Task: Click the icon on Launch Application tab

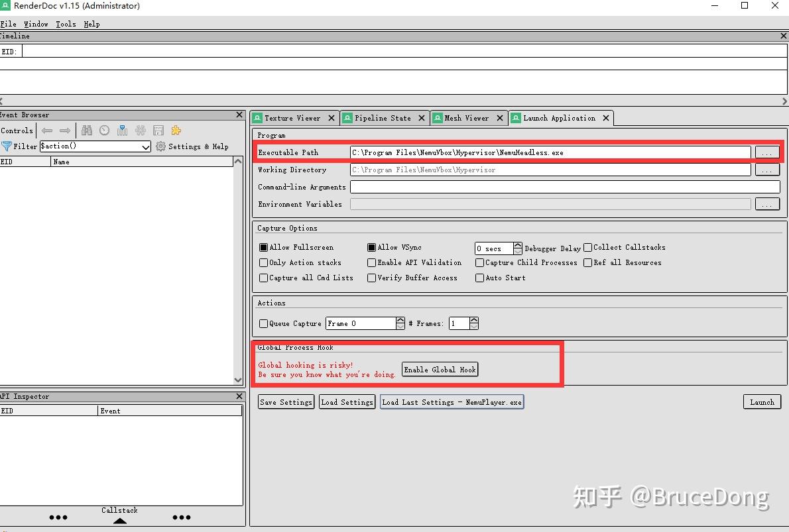Action: point(516,118)
